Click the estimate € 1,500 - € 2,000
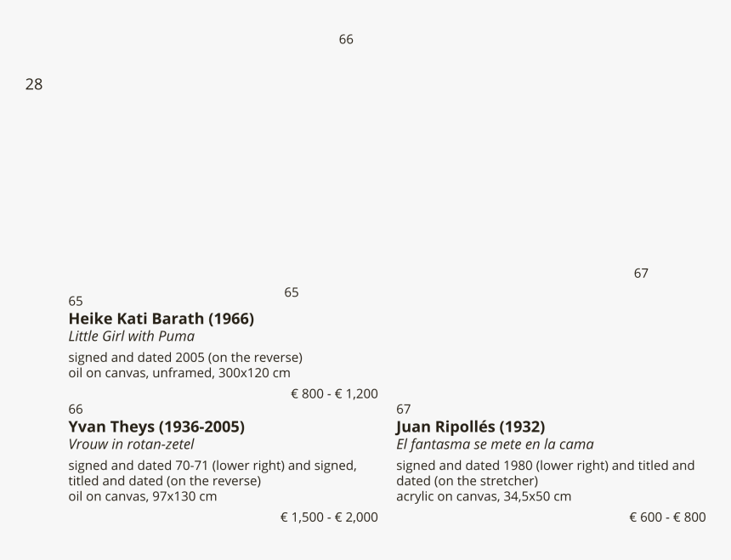The width and height of the screenshot is (731, 560). [329, 518]
